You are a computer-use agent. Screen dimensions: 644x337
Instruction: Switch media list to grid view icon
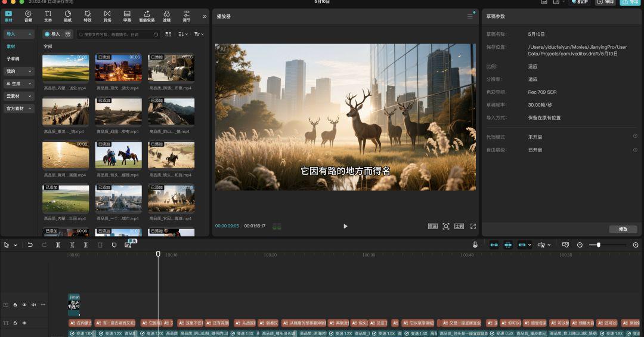pyautogui.click(x=168, y=34)
